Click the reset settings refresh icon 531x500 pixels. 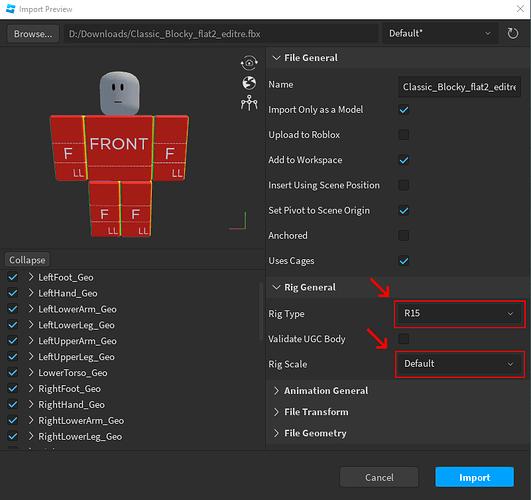512,34
